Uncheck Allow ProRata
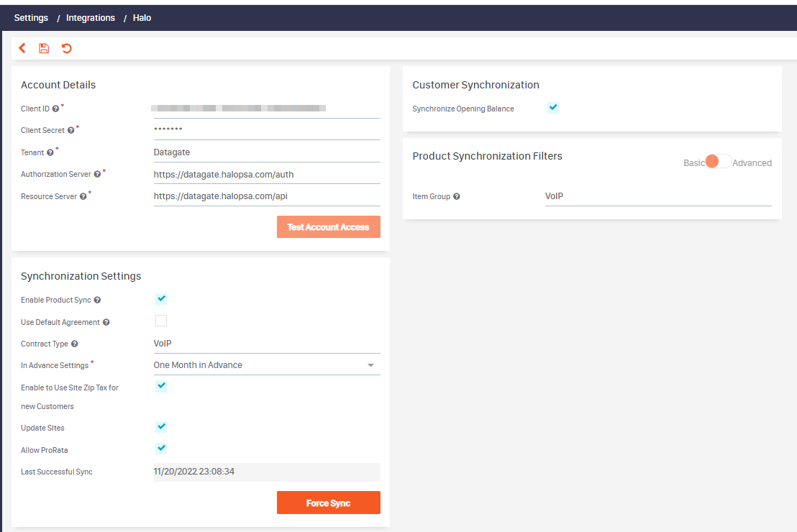797x532 pixels. [161, 448]
